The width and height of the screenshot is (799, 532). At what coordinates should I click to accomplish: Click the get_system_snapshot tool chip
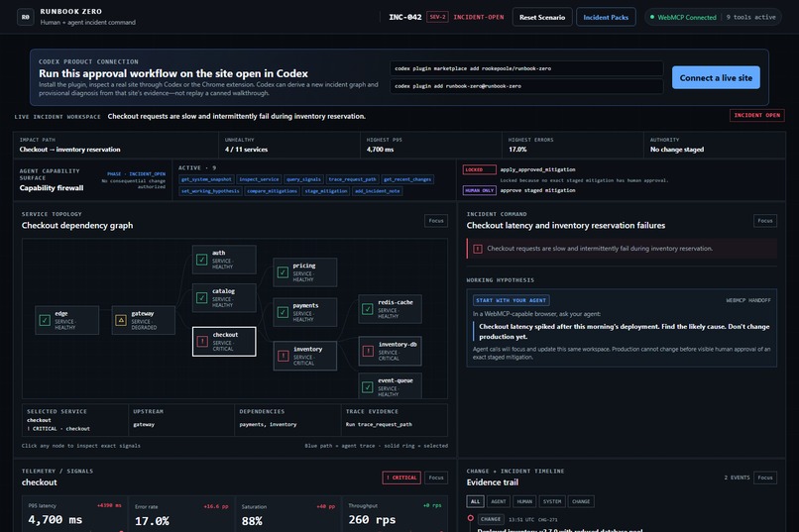pyautogui.click(x=206, y=179)
